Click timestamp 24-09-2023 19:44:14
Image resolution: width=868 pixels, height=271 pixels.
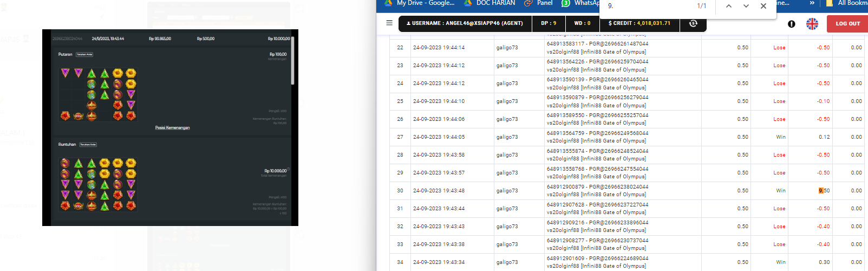click(439, 48)
